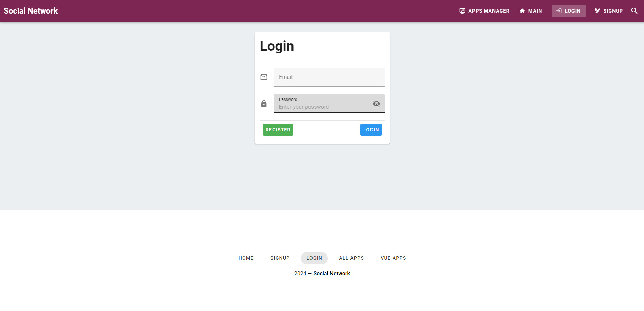Click inside the Enter your password field
The height and width of the screenshot is (311, 644).
(x=322, y=106)
